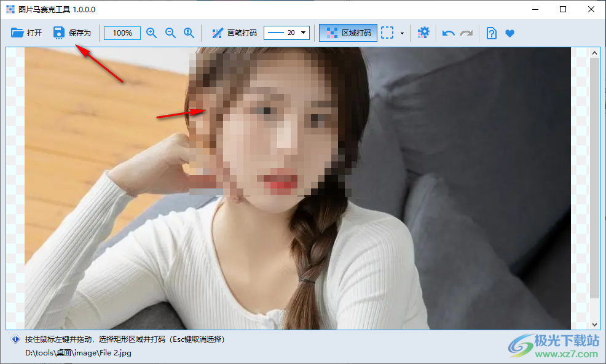Open mosaic settings gear icon
This screenshot has width=606, height=364.
tap(423, 33)
